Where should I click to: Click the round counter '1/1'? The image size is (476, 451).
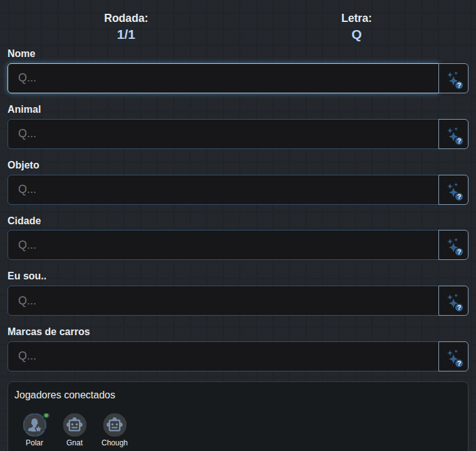(x=126, y=34)
